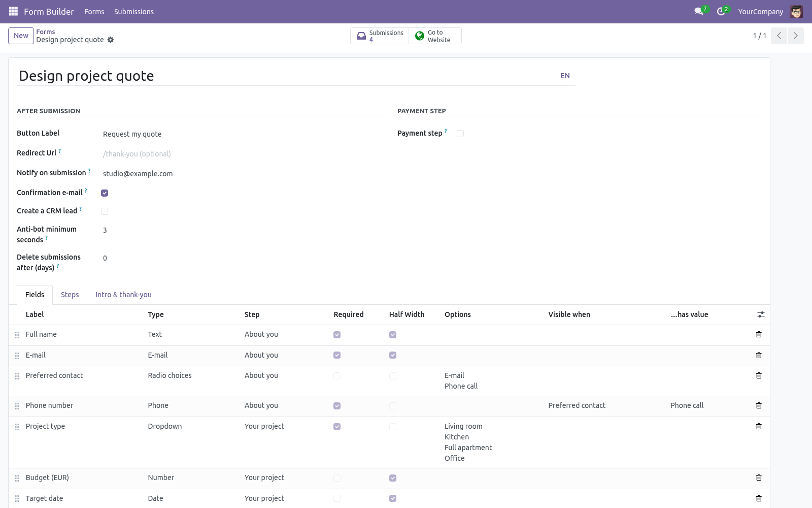The width and height of the screenshot is (812, 508).
Task: Open the user avatar menu
Action: [796, 11]
